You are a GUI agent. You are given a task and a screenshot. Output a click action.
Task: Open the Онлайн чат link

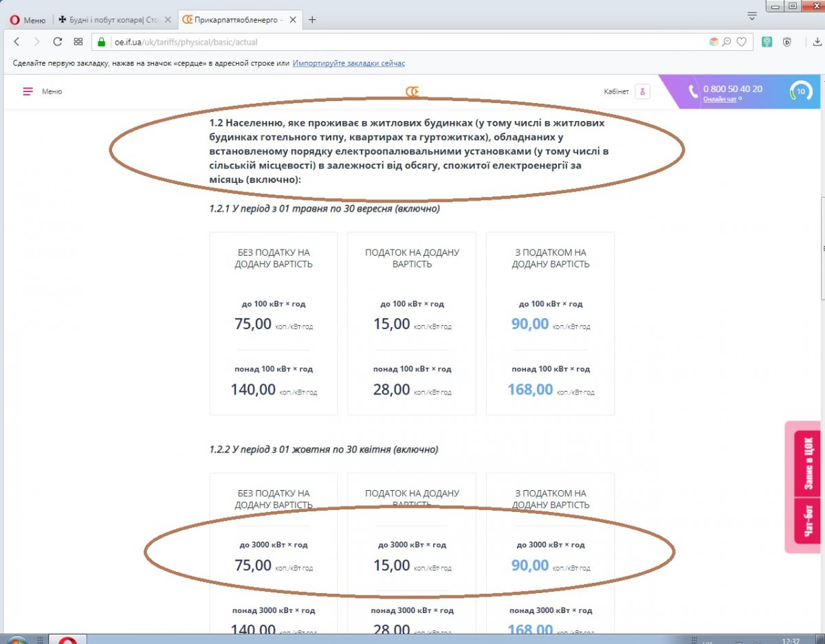pyautogui.click(x=719, y=99)
